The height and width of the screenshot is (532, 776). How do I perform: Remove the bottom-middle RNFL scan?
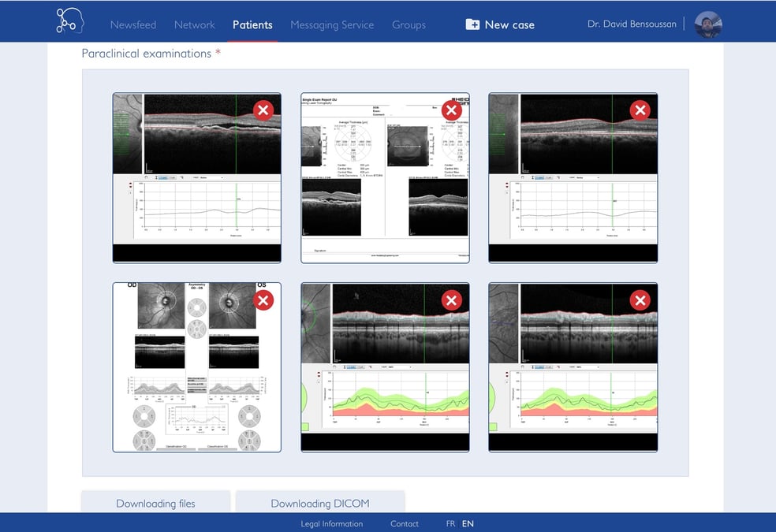coord(451,300)
